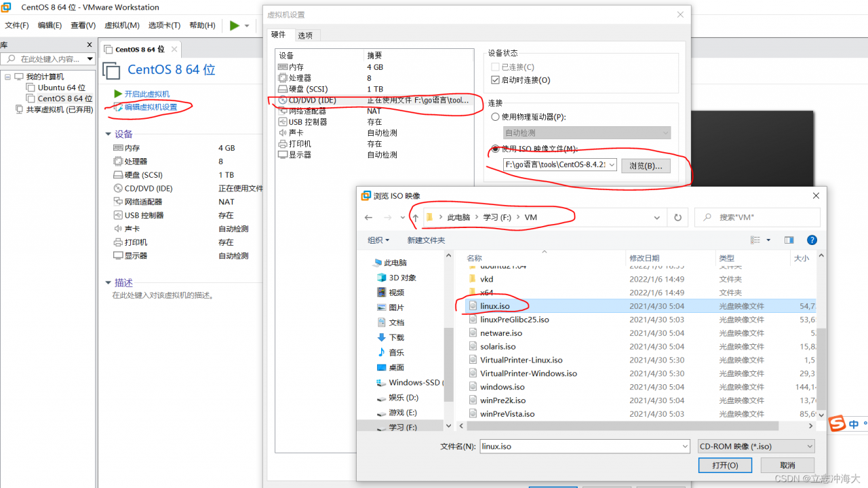Click the library search field

(x=42, y=59)
